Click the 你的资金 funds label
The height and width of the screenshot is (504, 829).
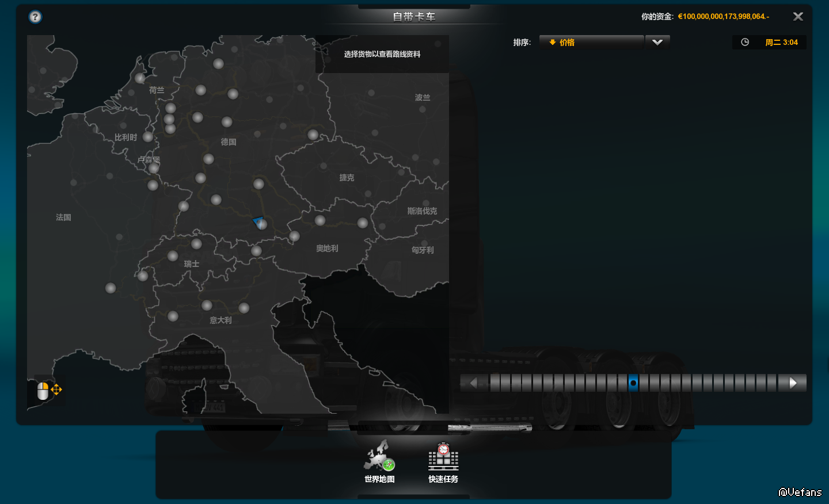(657, 17)
